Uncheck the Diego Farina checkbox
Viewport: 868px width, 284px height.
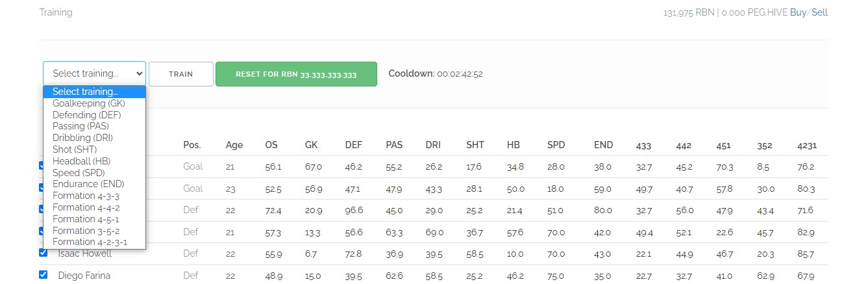pos(43,275)
